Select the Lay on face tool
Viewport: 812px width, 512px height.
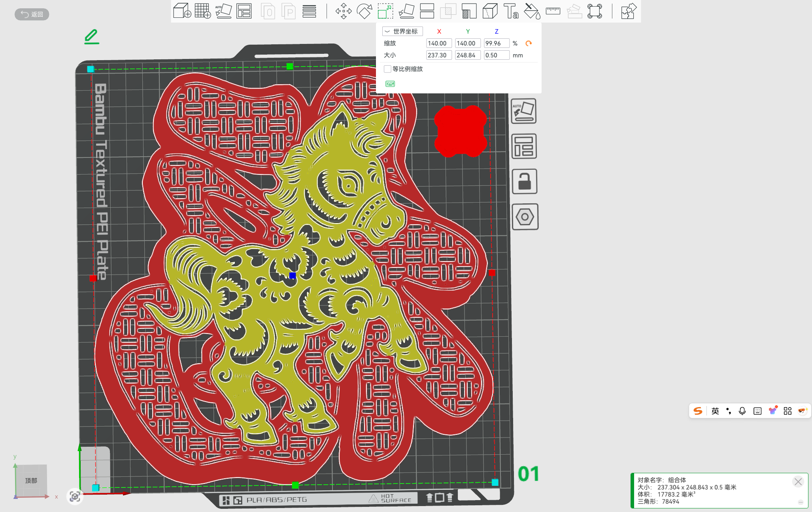point(406,11)
